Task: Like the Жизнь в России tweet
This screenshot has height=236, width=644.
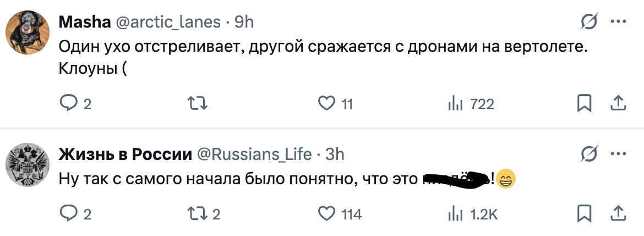Action: pos(328,213)
